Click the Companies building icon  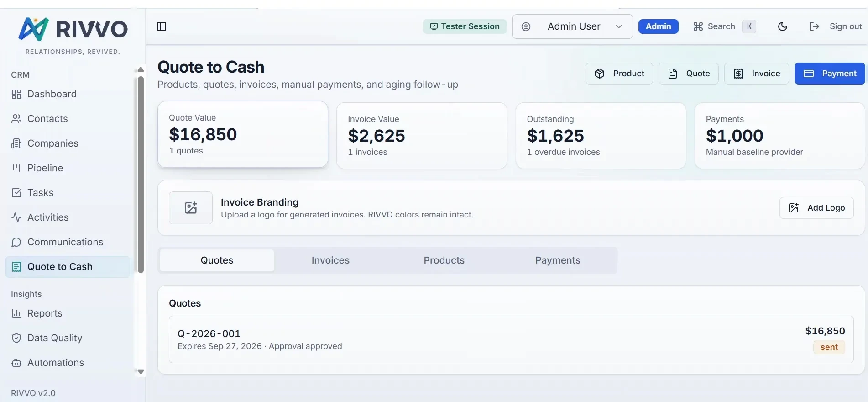16,143
